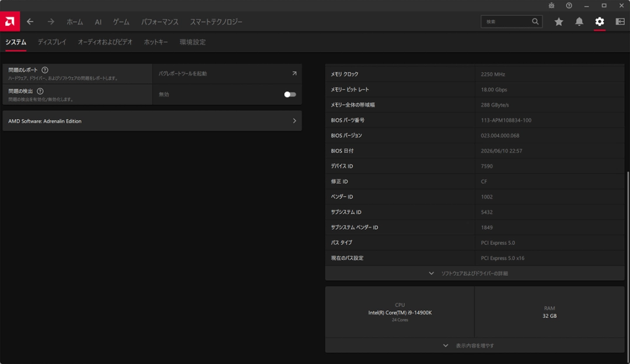Open the スマートテクノロジー menu
Image resolution: width=630 pixels, height=364 pixels.
tap(216, 22)
